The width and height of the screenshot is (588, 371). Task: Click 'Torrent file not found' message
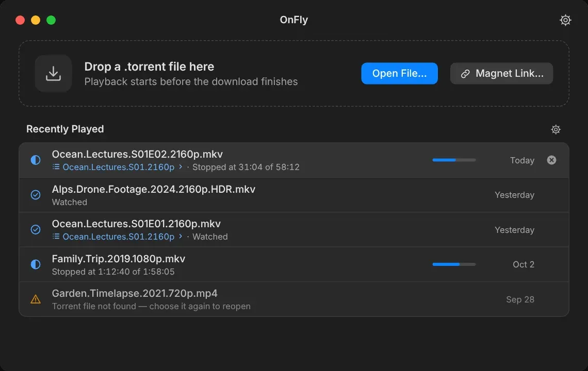tap(151, 306)
